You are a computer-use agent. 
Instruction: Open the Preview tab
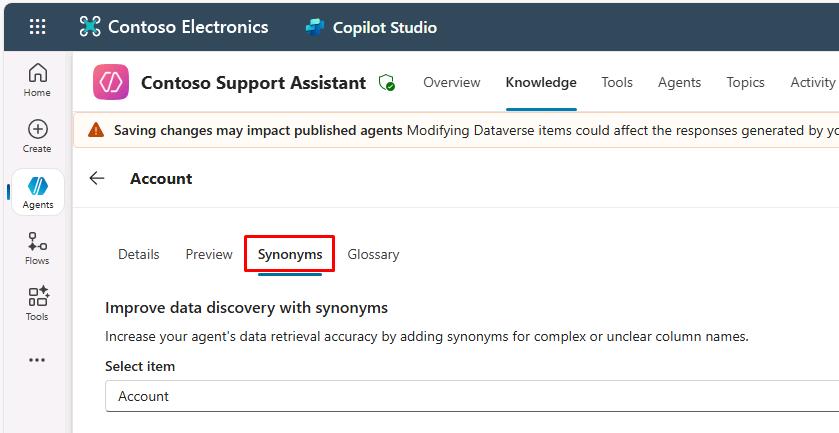point(209,254)
